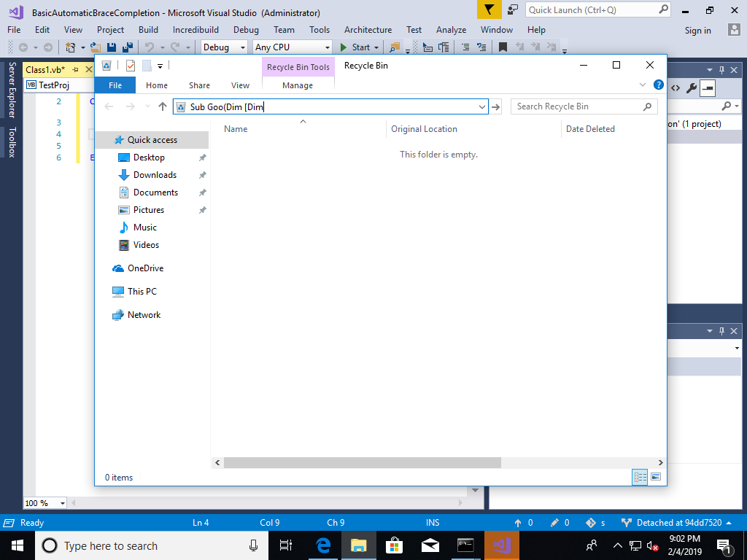Click the Windows Start button
Image resolution: width=747 pixels, height=560 pixels.
point(18,545)
